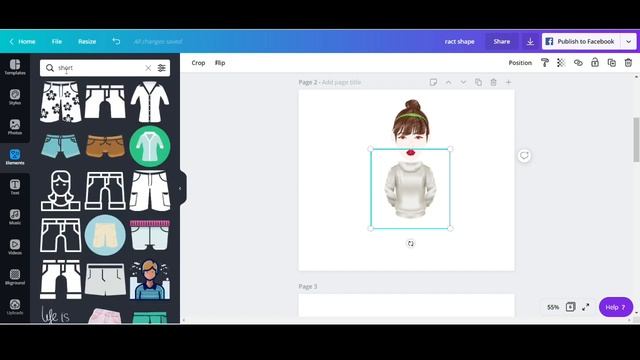
Task: Open the Uploads sidebar tab
Action: (x=15, y=307)
